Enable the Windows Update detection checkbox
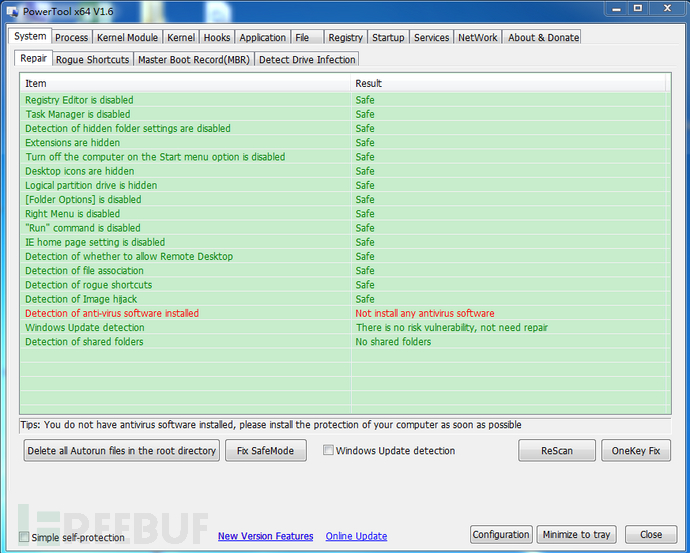Viewport: 690px width, 553px height. coord(328,450)
